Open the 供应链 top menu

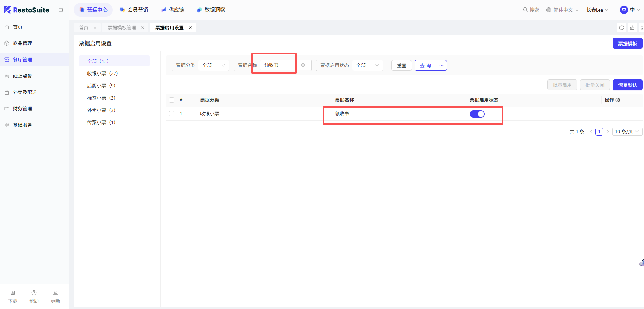173,10
